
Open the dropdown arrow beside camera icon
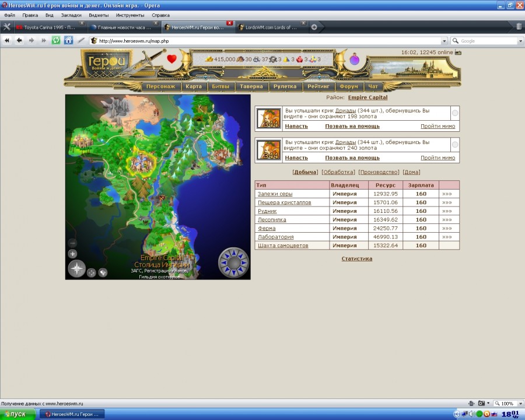pyautogui.click(x=488, y=403)
